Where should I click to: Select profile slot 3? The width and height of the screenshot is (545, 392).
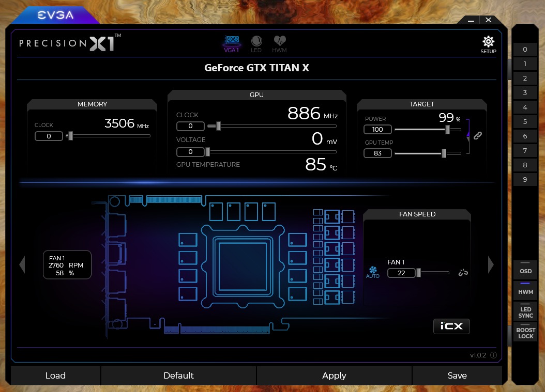coord(525,93)
